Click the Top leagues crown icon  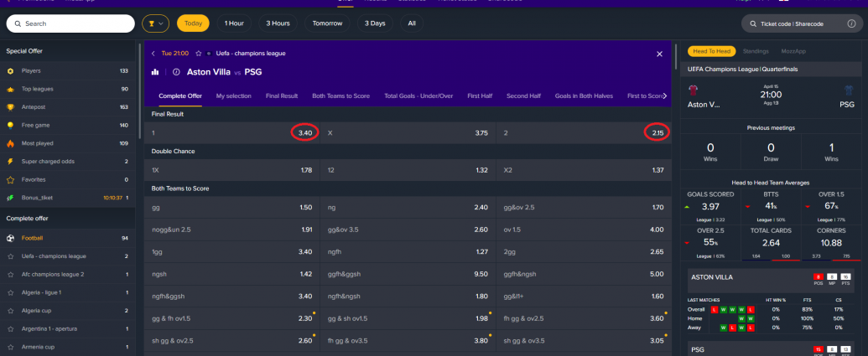click(x=10, y=89)
